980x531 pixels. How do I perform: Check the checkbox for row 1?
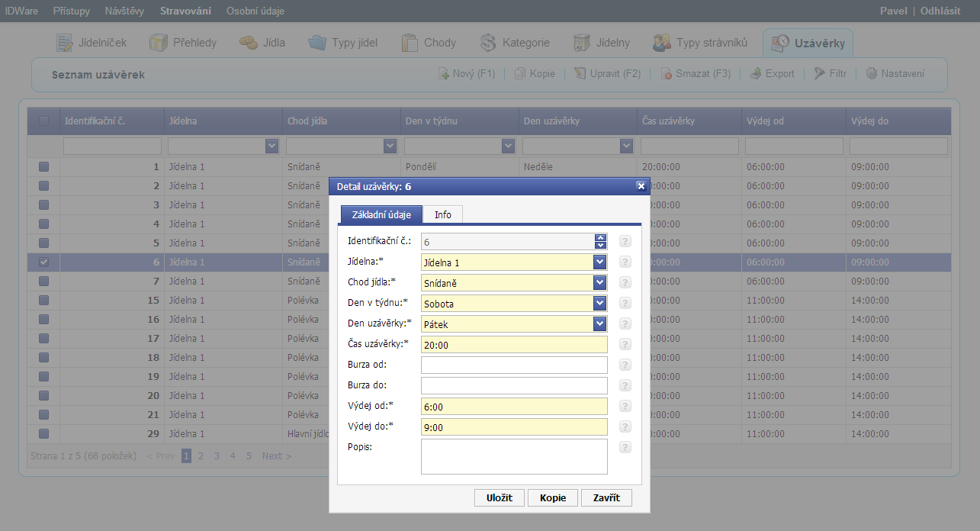tap(43, 166)
